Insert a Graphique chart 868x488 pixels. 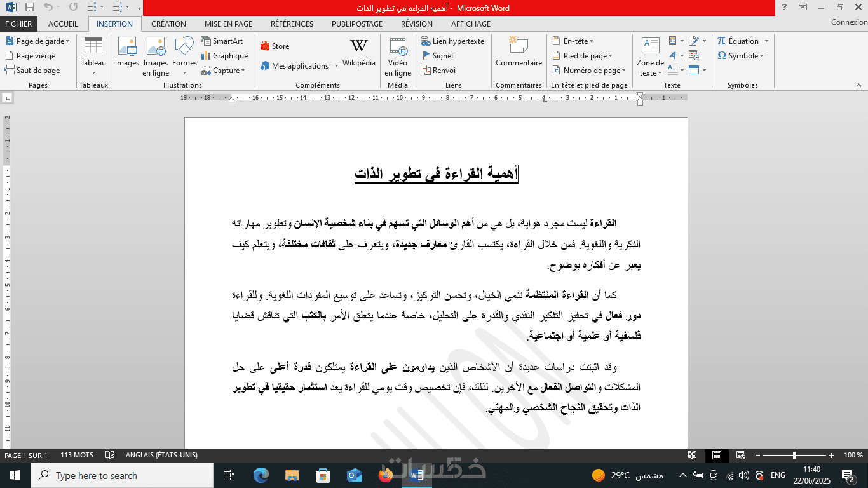click(x=225, y=56)
